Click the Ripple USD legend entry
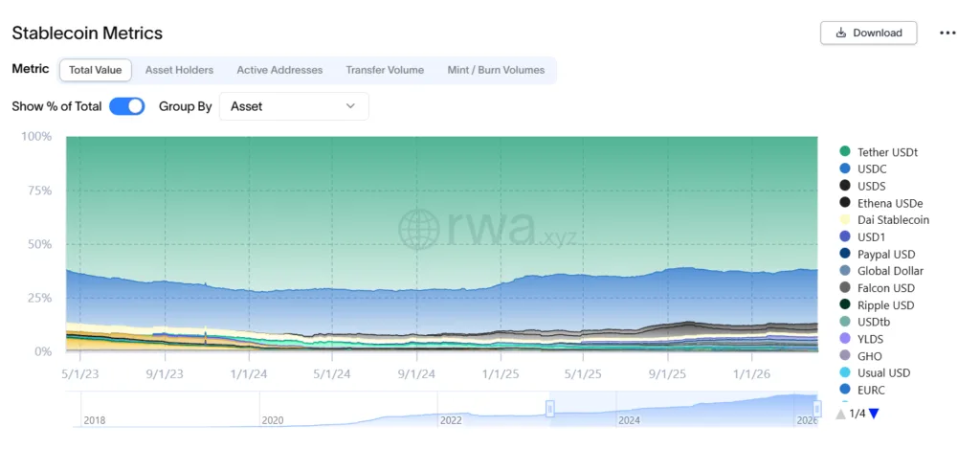 point(877,305)
